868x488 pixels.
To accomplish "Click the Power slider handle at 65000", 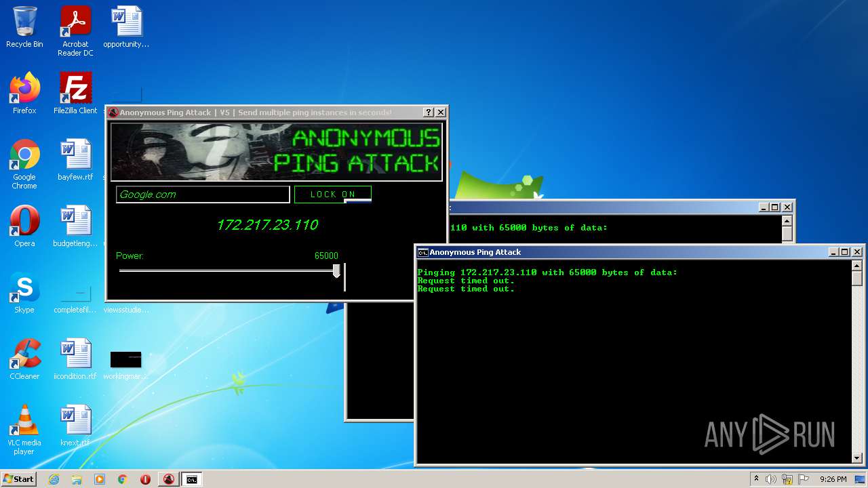I will point(336,271).
